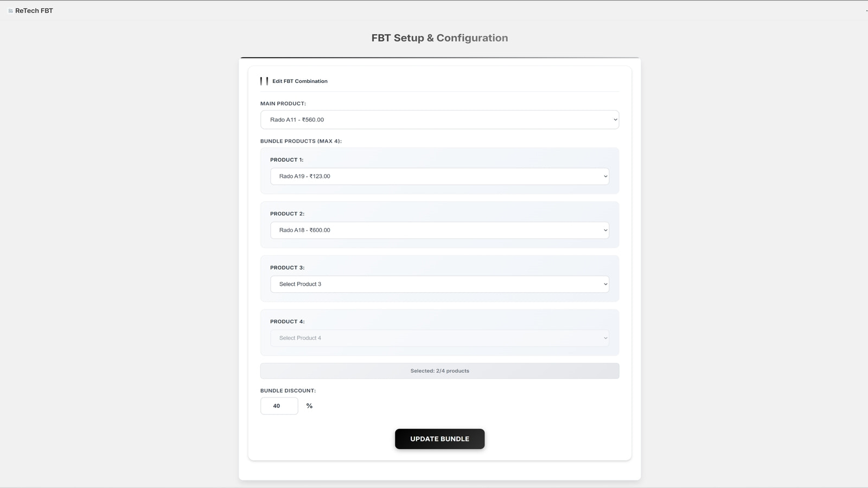The image size is (868, 488).
Task: Click the Edit FBT Combination bars icon
Action: tap(264, 81)
